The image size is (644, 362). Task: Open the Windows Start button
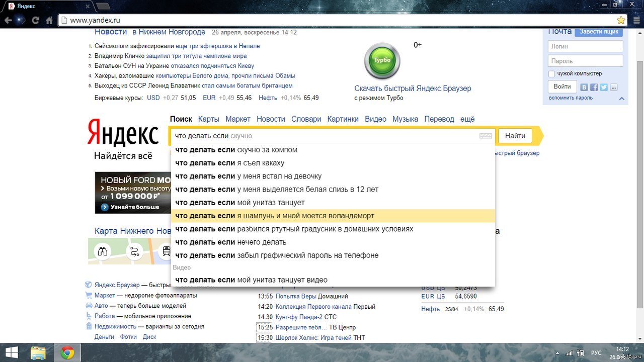12,352
